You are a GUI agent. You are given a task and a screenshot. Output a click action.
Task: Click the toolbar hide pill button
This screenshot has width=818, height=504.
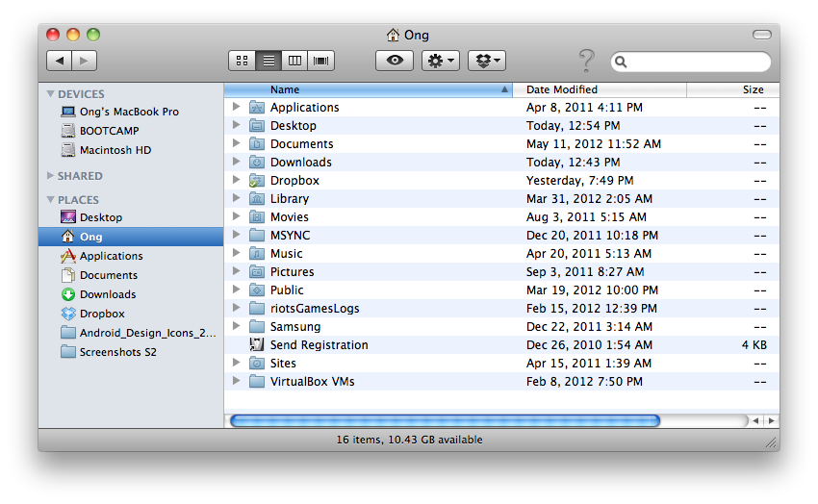point(761,35)
